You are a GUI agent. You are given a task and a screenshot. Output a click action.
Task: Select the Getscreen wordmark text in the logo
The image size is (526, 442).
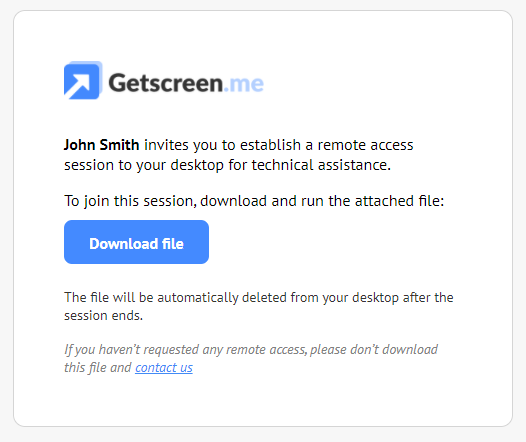point(166,83)
